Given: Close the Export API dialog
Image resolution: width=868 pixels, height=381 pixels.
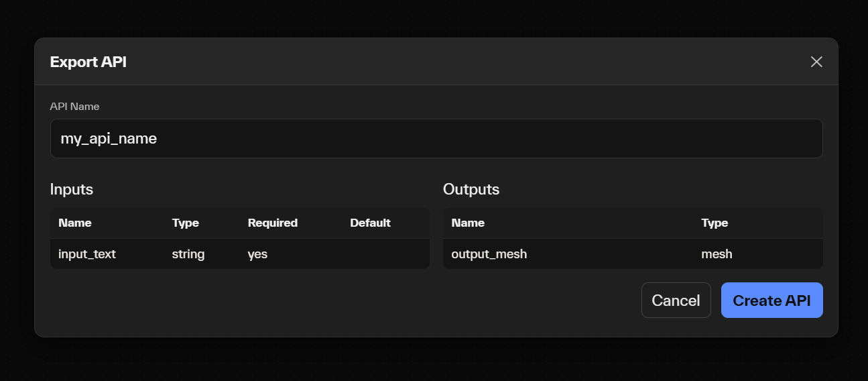Looking at the screenshot, I should click(816, 62).
